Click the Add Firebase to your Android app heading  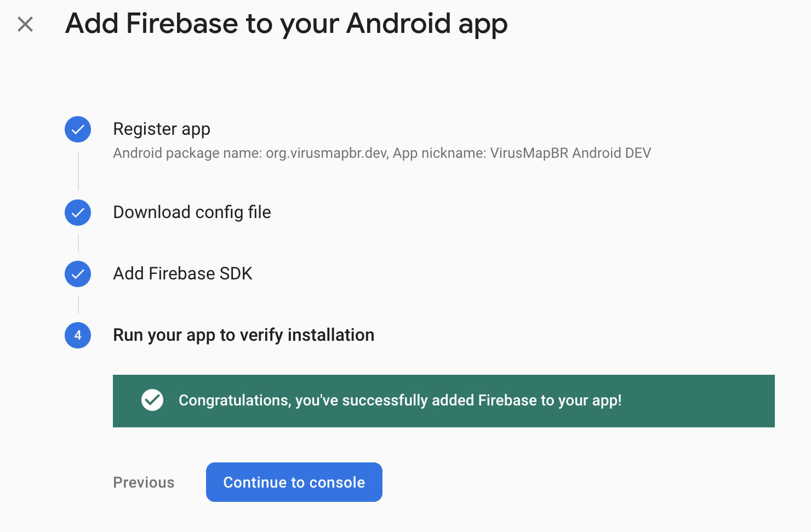[286, 24]
